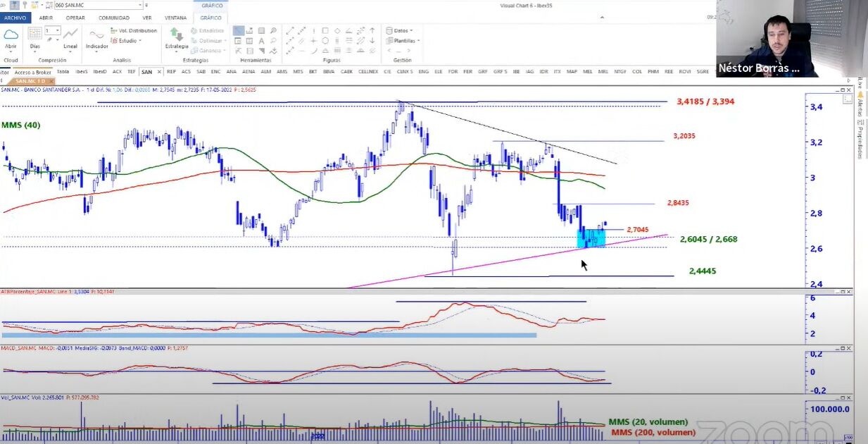Open the VER ribbon tab
The width and height of the screenshot is (868, 444).
click(147, 18)
